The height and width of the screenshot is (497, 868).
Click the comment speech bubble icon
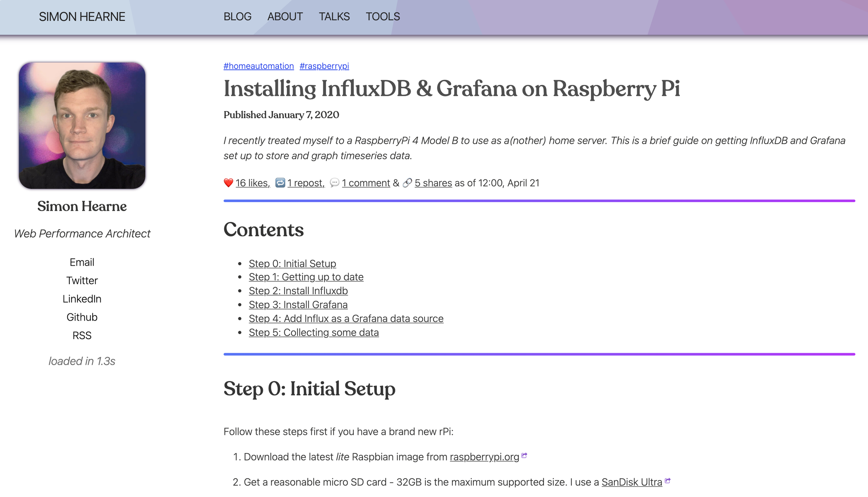click(335, 183)
